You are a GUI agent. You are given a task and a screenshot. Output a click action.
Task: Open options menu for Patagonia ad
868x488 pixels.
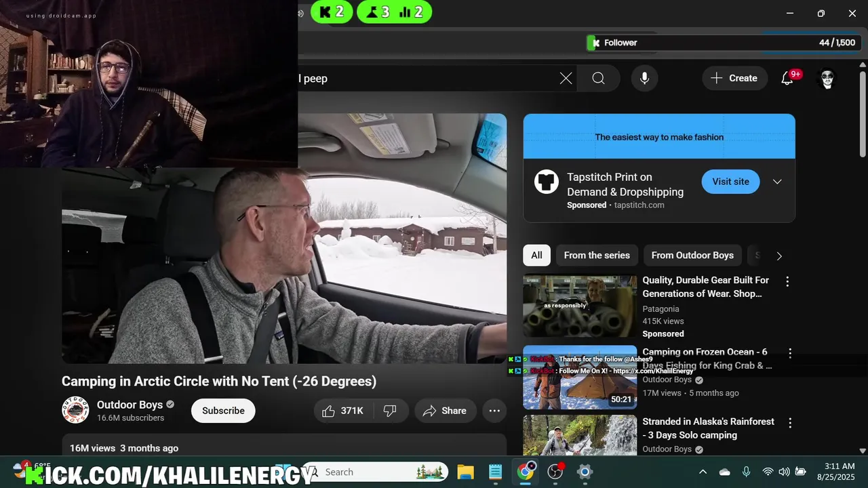click(x=787, y=281)
